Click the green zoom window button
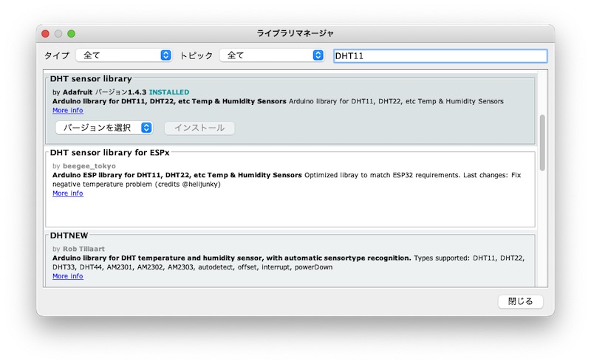 [72, 33]
